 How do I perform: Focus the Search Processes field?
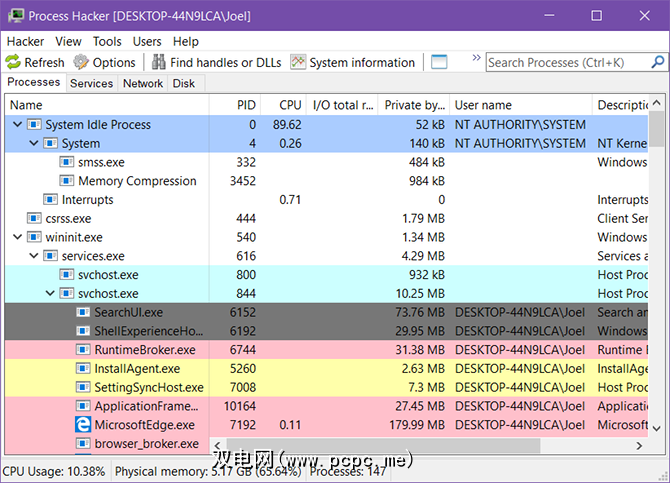coord(568,62)
